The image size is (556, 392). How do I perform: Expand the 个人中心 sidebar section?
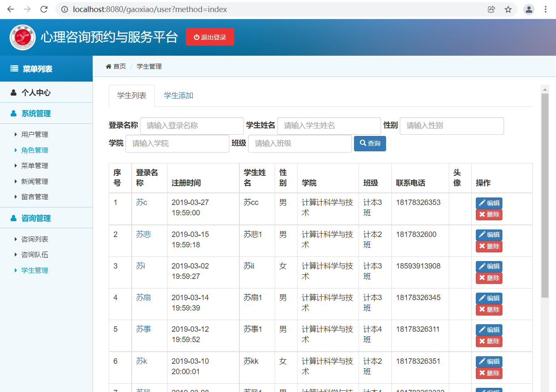click(x=36, y=93)
